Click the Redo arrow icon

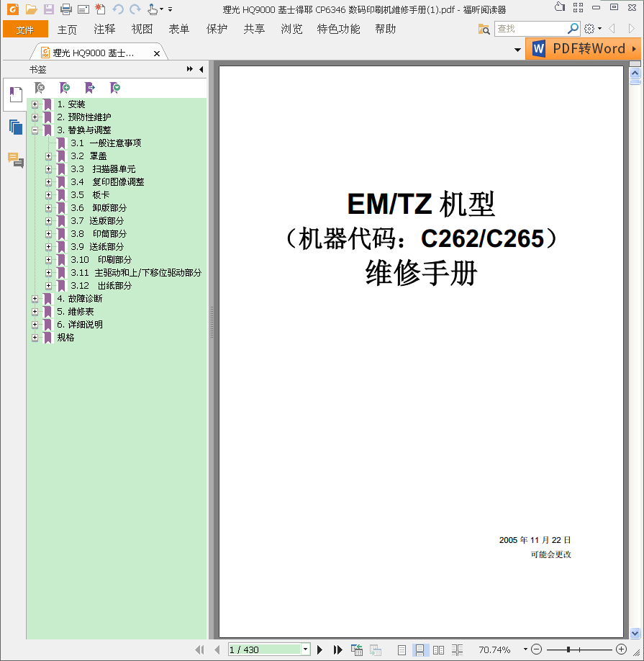coord(135,9)
